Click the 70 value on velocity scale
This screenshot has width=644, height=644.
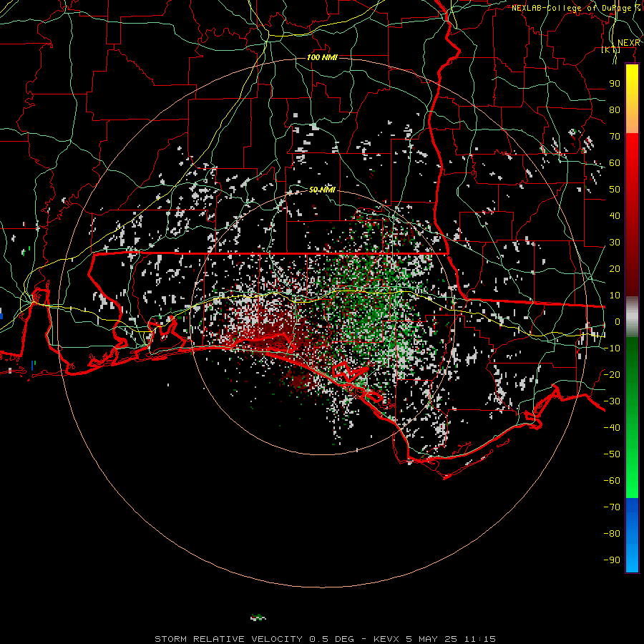pos(615,137)
